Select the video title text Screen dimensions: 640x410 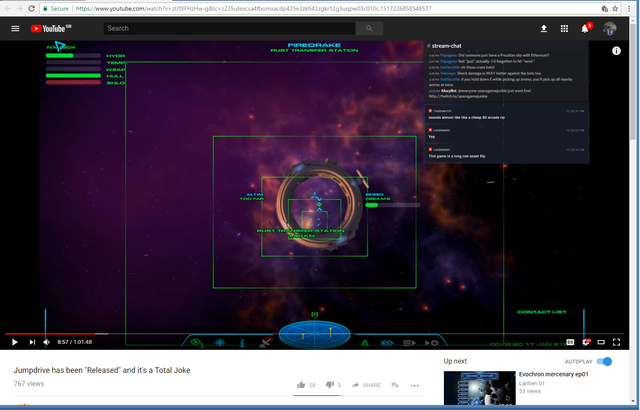coord(102,370)
